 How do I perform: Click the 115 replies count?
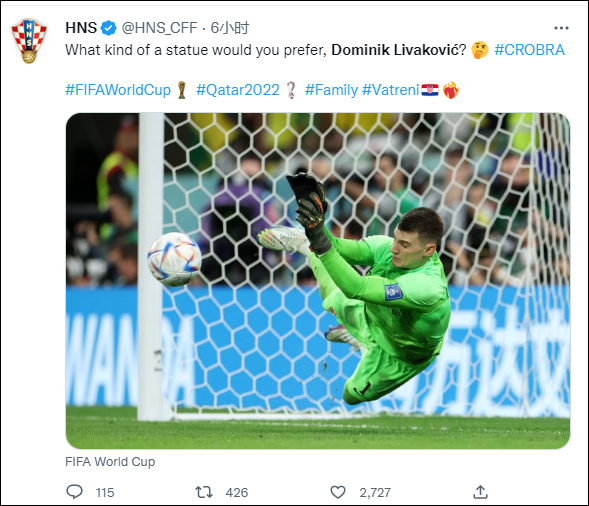[x=105, y=492]
